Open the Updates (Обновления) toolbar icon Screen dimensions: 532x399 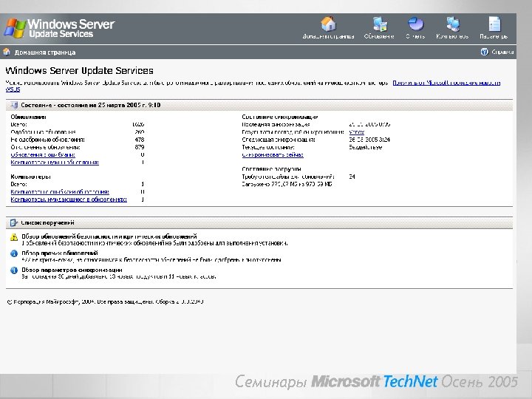tap(380, 24)
